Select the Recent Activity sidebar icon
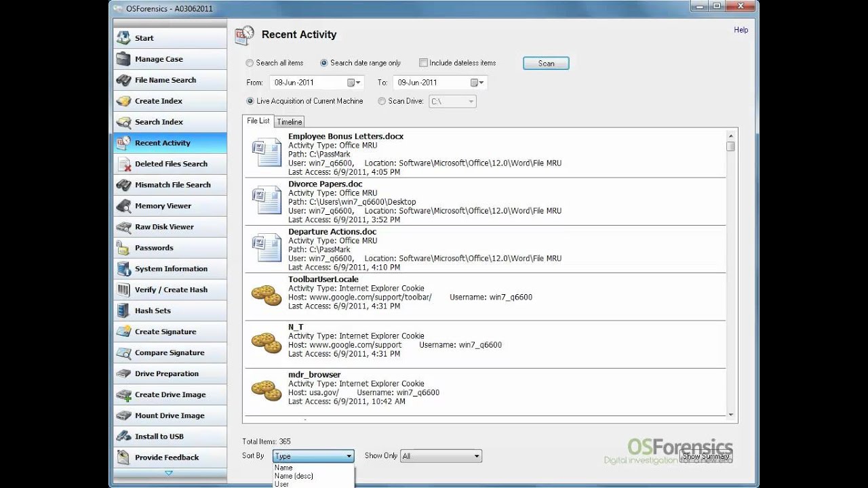The height and width of the screenshot is (488, 868). tap(123, 143)
